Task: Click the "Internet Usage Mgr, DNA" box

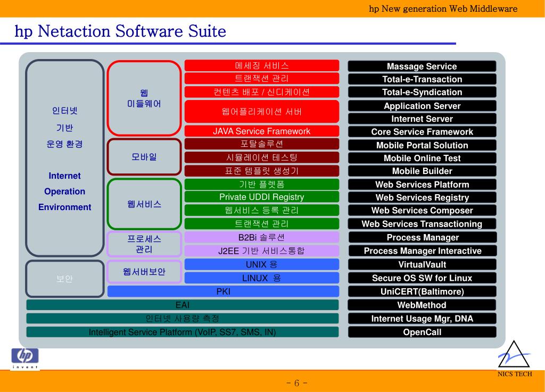Action: pos(422,319)
